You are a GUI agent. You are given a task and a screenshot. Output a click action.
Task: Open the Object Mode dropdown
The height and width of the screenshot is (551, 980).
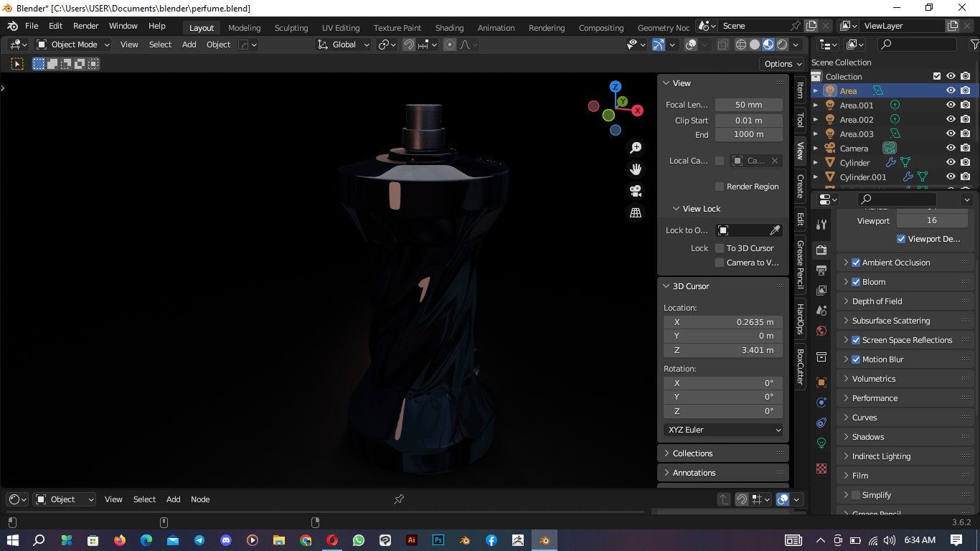coord(73,44)
